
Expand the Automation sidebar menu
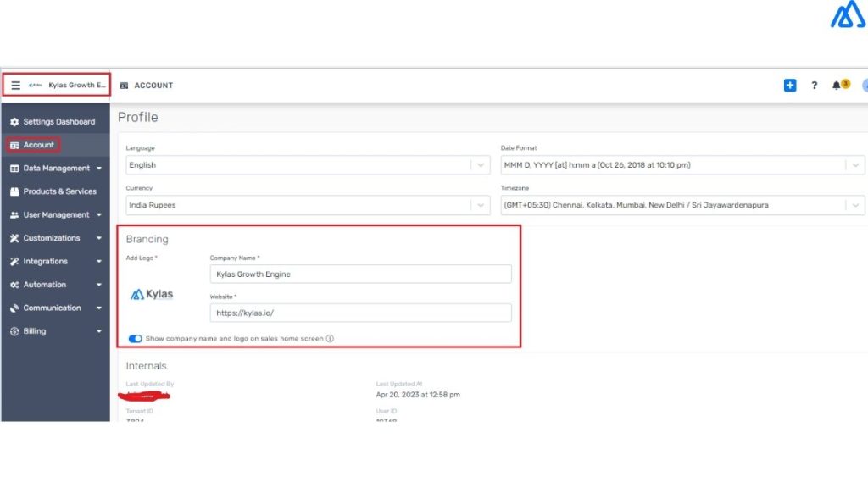pyautogui.click(x=45, y=285)
